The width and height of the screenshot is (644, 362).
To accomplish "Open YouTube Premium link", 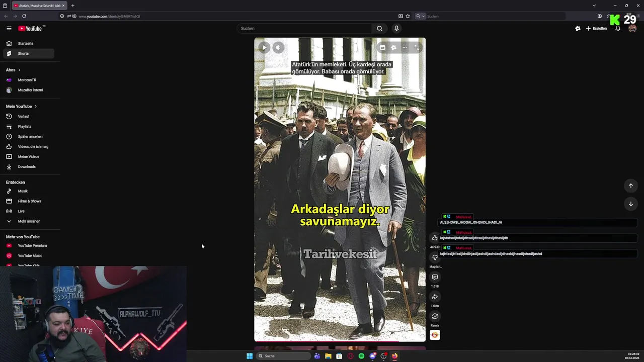I will point(29,246).
